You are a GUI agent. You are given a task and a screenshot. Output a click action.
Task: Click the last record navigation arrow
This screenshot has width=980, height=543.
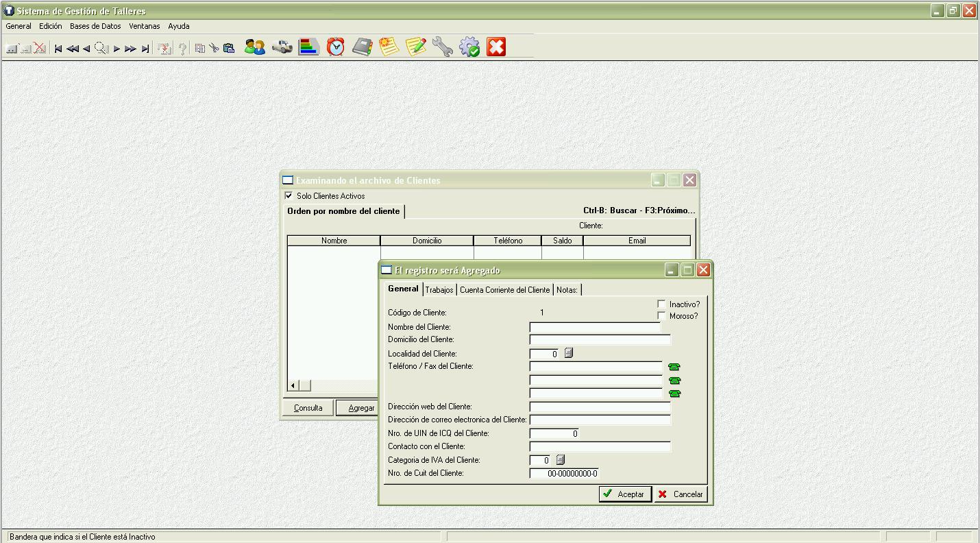[145, 49]
